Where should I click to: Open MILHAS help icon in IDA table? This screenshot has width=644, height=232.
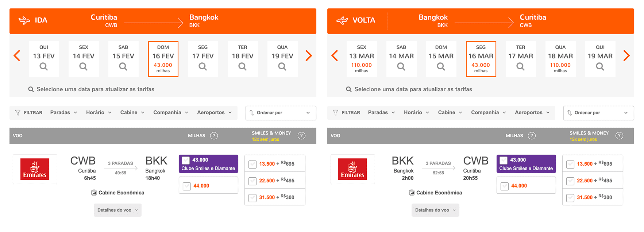click(214, 136)
